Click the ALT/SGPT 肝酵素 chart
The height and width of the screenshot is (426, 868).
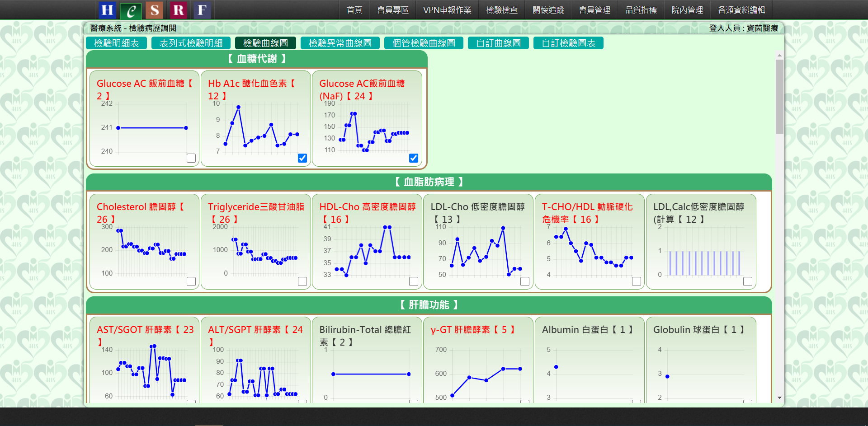(255, 375)
